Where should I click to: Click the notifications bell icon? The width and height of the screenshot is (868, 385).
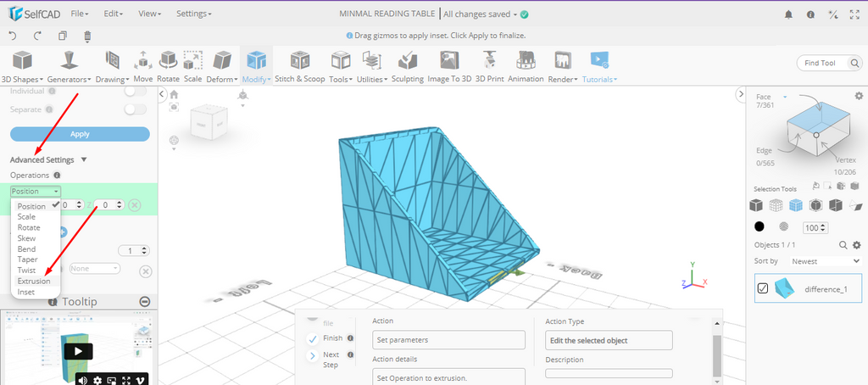(x=789, y=14)
